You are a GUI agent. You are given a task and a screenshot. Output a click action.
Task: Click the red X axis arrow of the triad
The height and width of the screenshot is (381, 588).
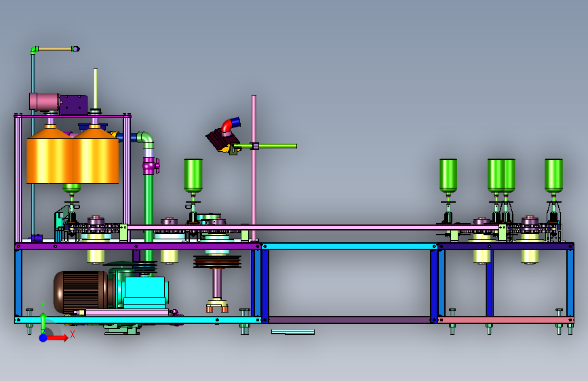(58, 338)
